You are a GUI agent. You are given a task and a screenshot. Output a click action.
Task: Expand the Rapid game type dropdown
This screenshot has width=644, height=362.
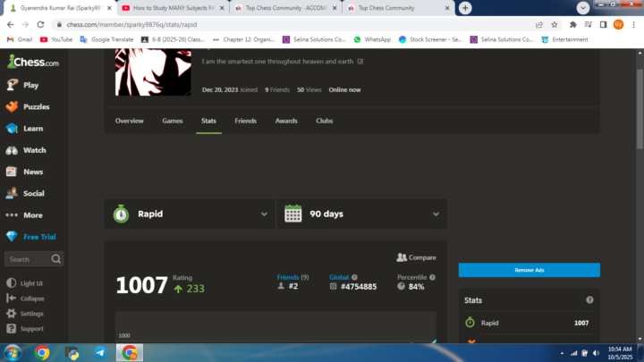click(x=191, y=214)
